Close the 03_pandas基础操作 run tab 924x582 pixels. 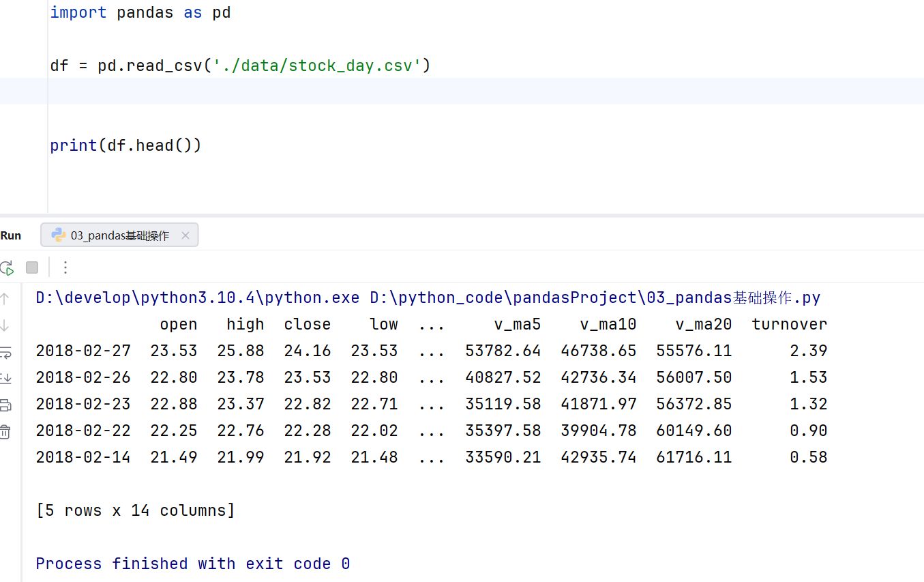pyautogui.click(x=185, y=235)
